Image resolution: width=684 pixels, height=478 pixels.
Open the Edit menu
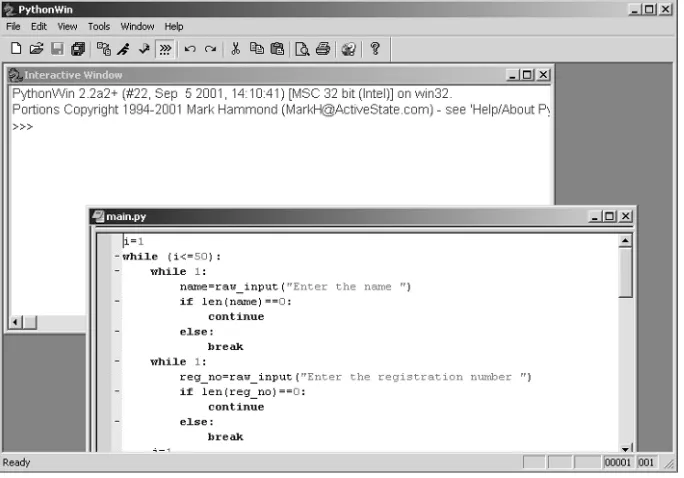[x=39, y=27]
